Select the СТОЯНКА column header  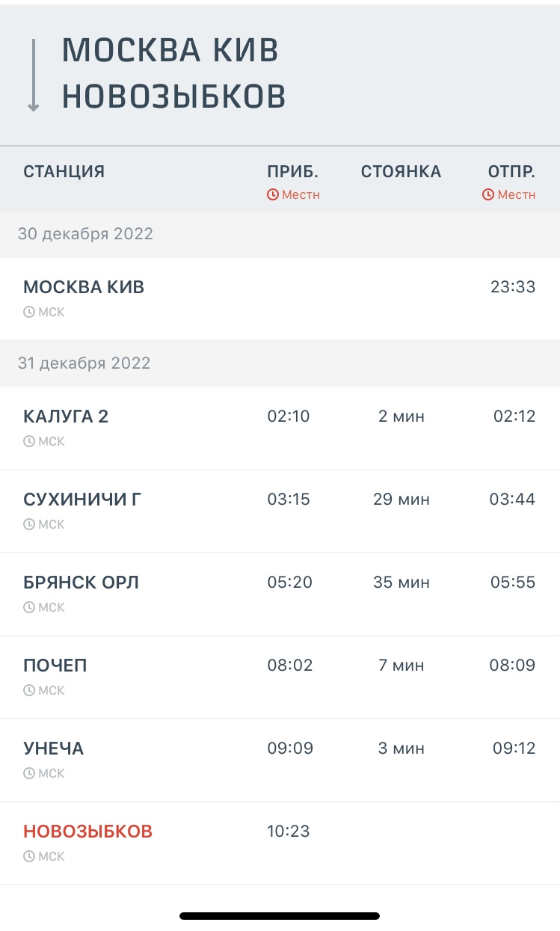(x=401, y=171)
